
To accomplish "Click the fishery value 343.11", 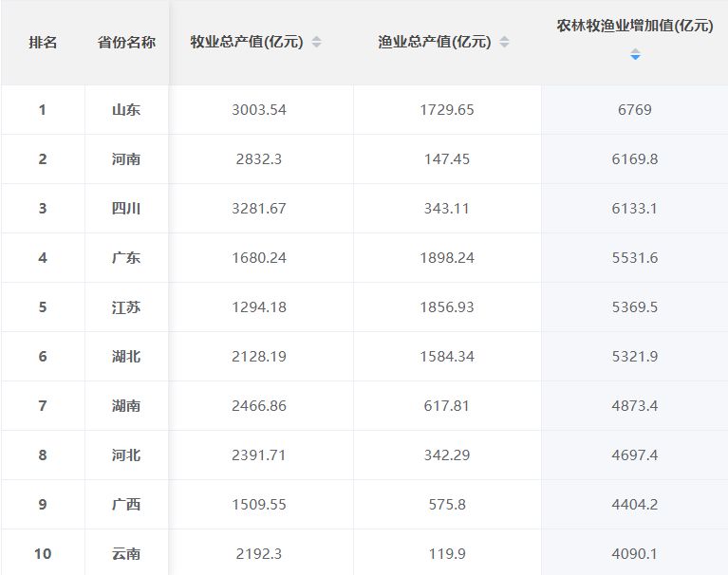I will [x=447, y=209].
